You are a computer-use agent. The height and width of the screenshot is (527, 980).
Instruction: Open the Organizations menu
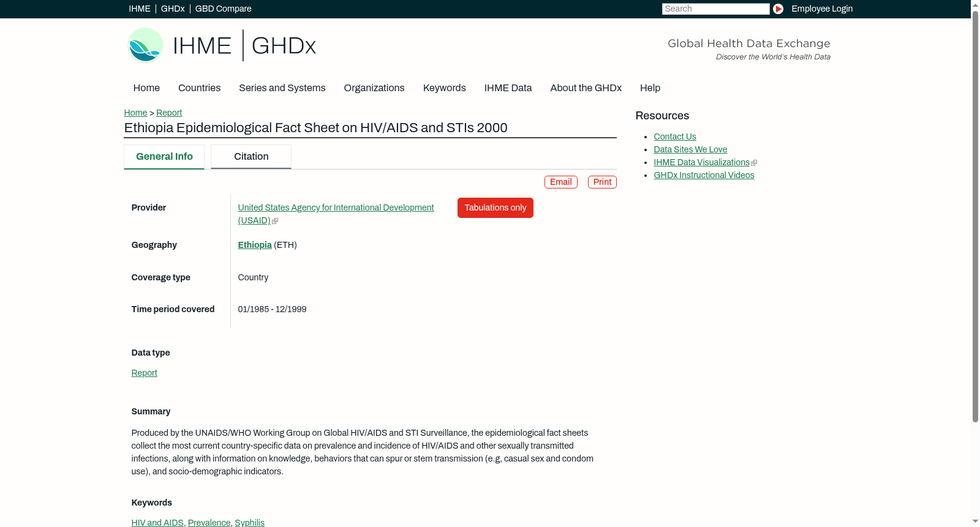pyautogui.click(x=374, y=88)
